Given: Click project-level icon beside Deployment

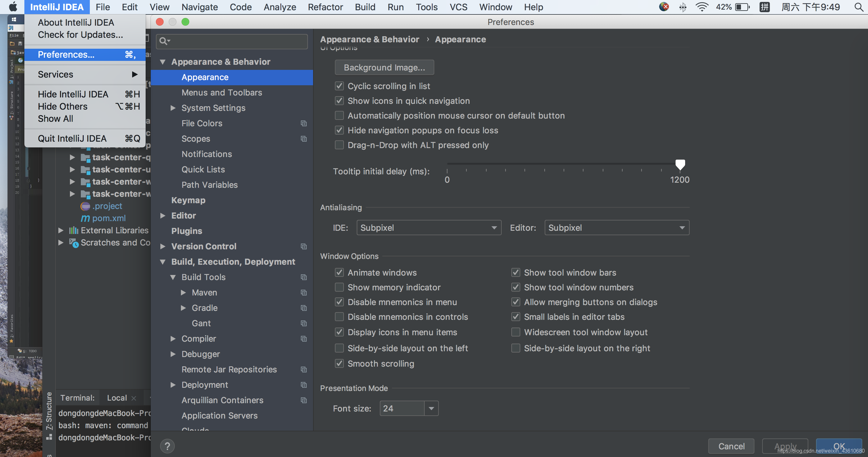Looking at the screenshot, I should pyautogui.click(x=303, y=385).
